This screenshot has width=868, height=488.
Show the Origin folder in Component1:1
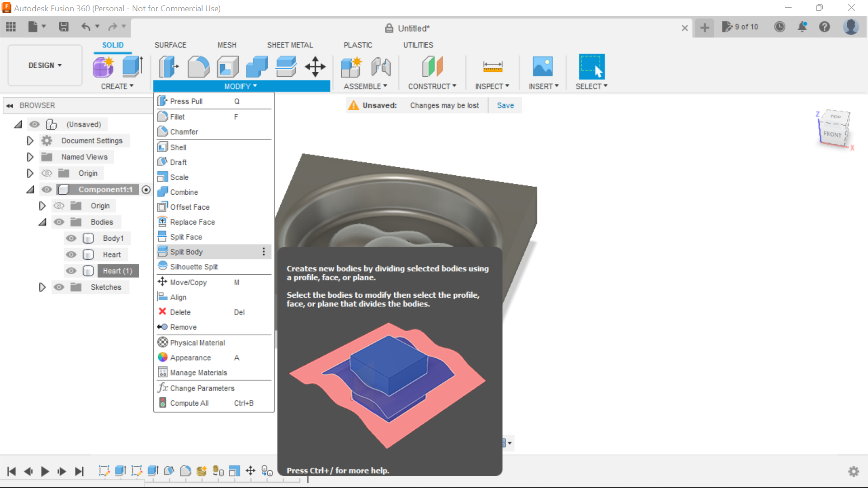(x=59, y=206)
